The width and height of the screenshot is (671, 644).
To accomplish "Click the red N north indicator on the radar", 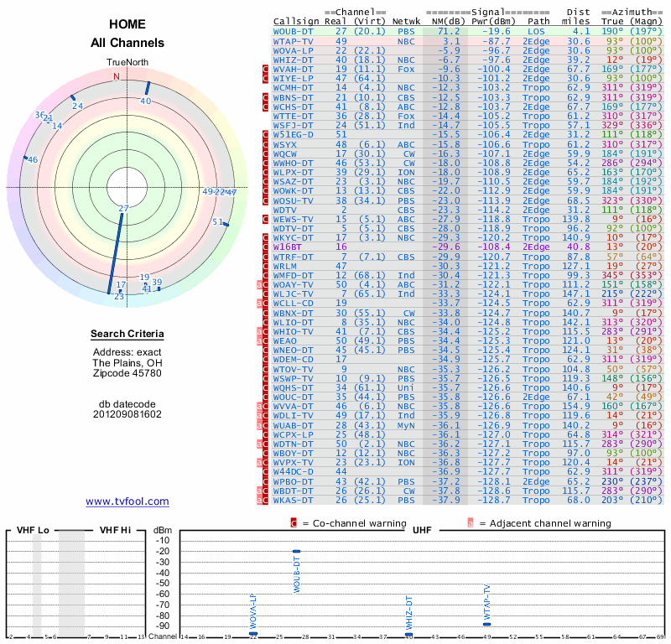I will click(117, 75).
